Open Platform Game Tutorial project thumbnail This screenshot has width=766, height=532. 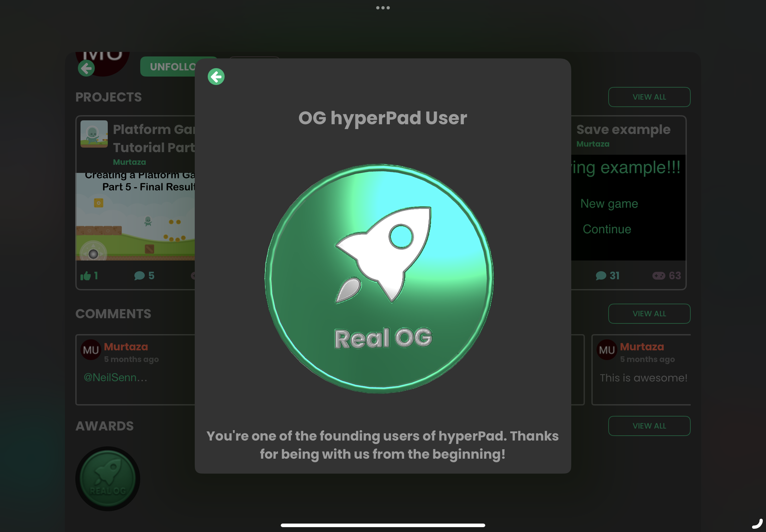[94, 134]
